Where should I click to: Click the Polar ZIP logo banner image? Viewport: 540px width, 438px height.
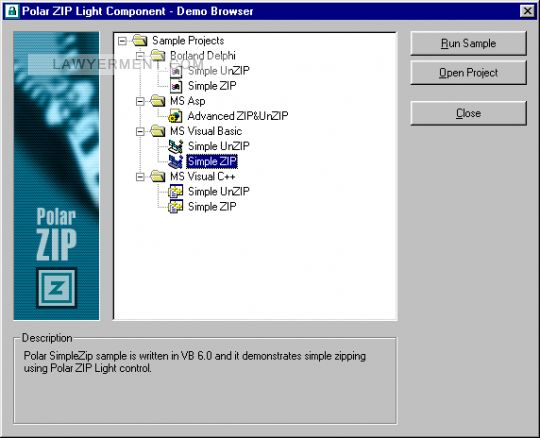56,176
